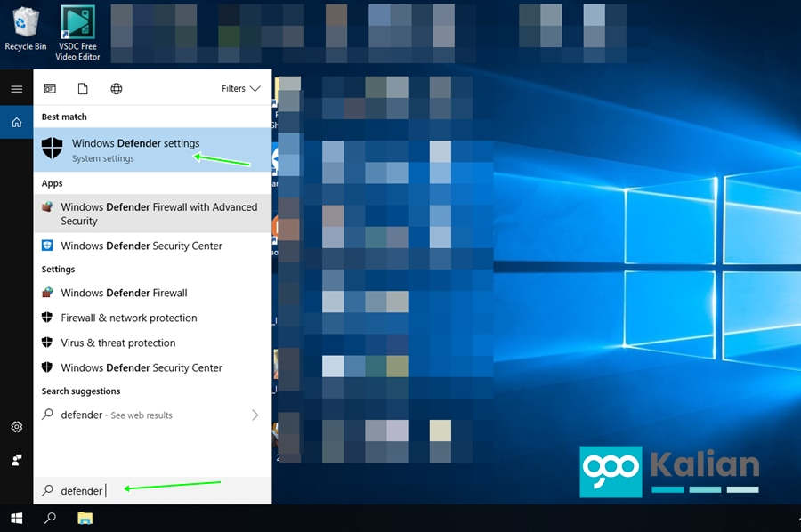Image resolution: width=801 pixels, height=532 pixels.
Task: Open the Windows Start menu
Action: [x=16, y=519]
